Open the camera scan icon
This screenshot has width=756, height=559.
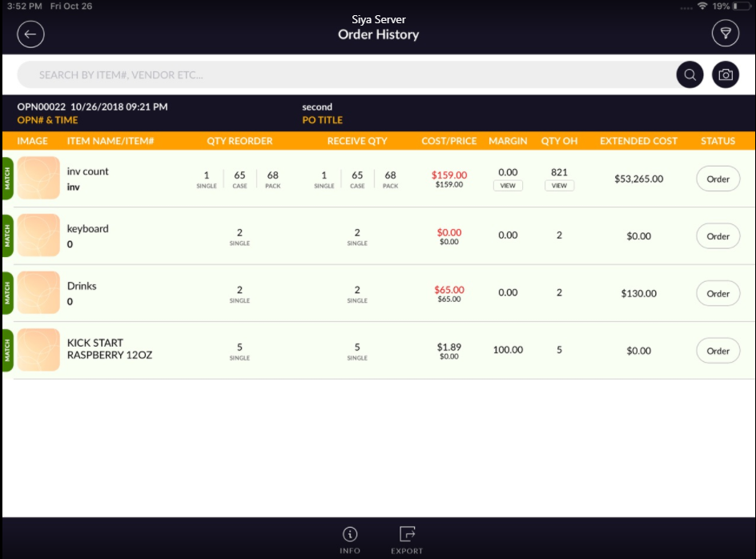pos(726,74)
